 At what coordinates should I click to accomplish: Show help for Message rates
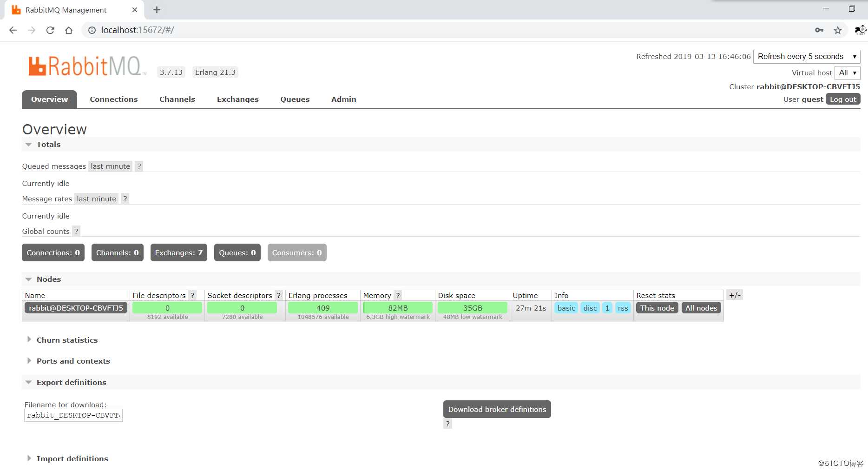point(125,199)
